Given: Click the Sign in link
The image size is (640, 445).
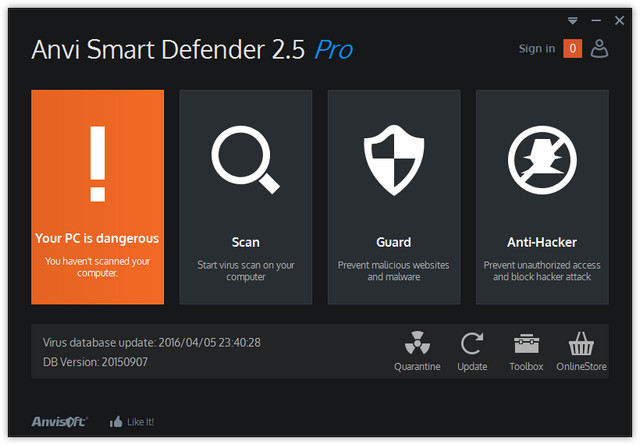Looking at the screenshot, I should pyautogui.click(x=536, y=48).
